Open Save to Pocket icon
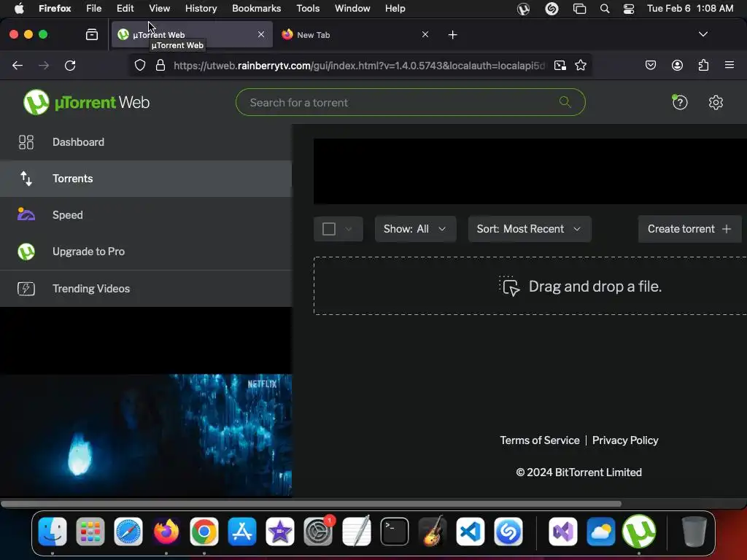 click(x=650, y=65)
